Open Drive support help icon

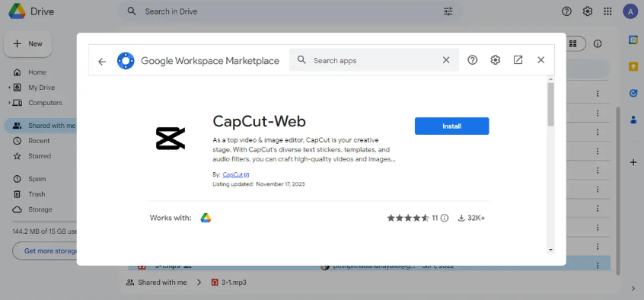[566, 11]
